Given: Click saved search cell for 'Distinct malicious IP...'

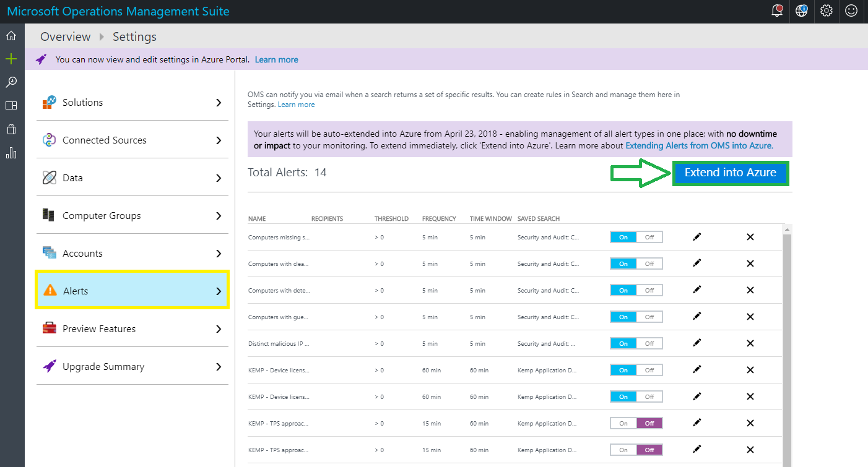Looking at the screenshot, I should tap(547, 343).
